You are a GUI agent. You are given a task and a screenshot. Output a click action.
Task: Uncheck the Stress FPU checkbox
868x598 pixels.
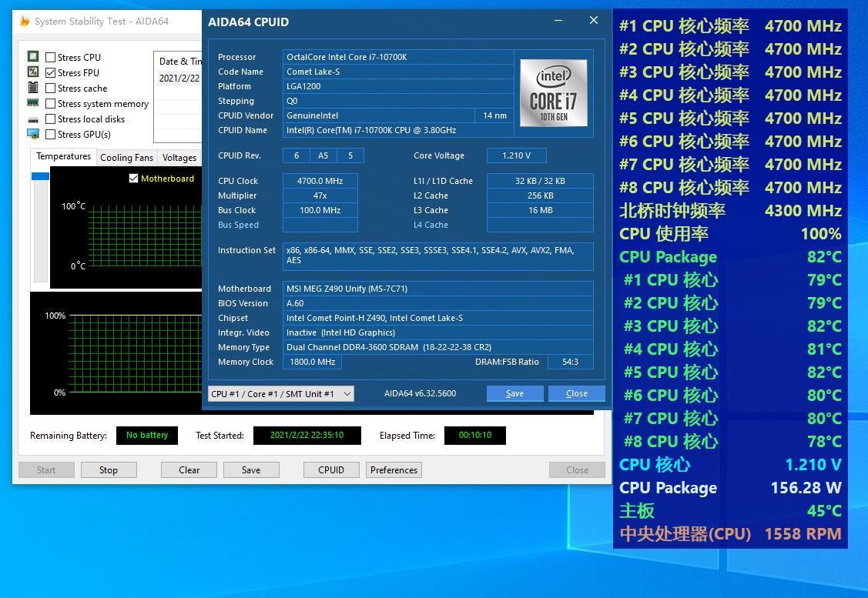pyautogui.click(x=51, y=72)
